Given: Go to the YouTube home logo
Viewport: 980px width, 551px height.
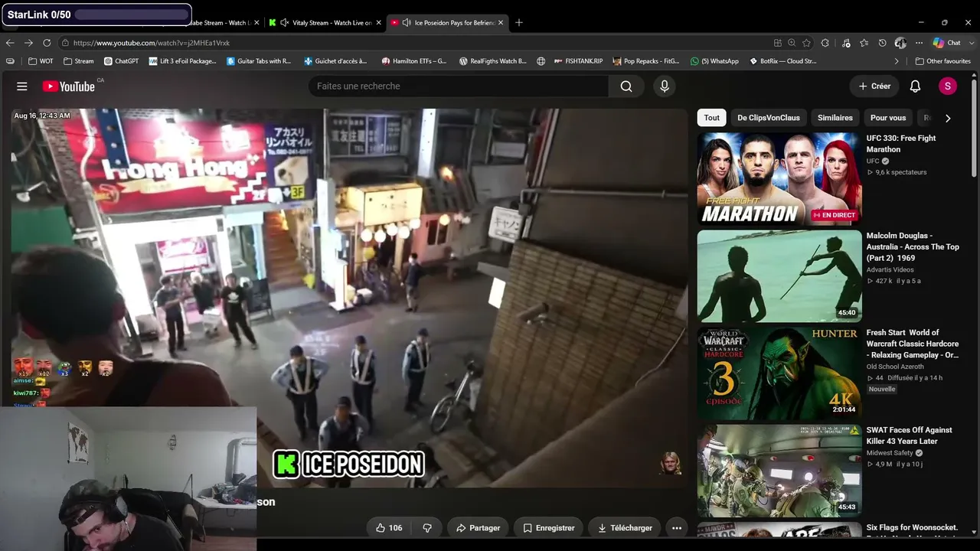Looking at the screenshot, I should [69, 86].
